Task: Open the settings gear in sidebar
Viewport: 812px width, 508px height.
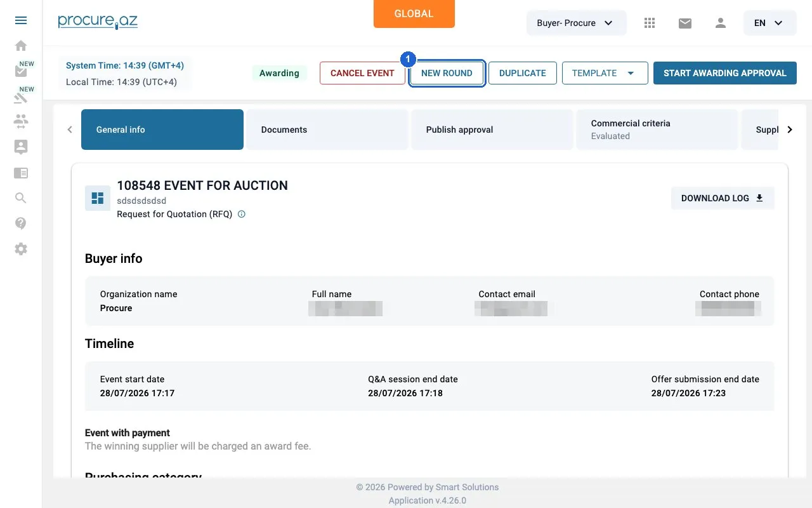Action: 21,249
